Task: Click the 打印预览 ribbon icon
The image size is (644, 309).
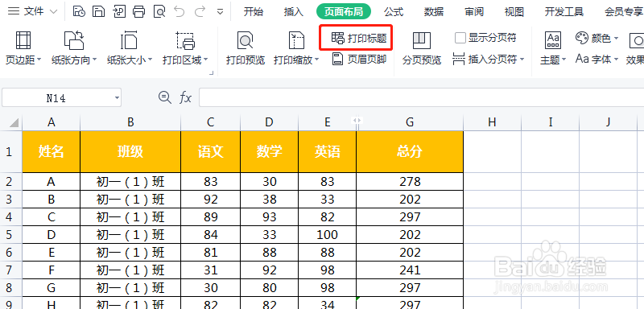Action: tap(246, 40)
